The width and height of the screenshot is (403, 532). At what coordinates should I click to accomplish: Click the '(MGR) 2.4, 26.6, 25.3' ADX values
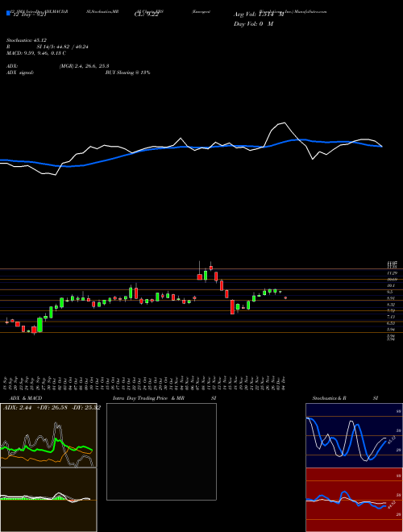pos(84,66)
